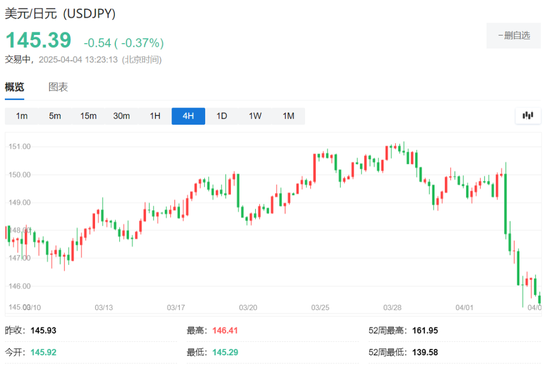Click the 交易中 trading status label
550x365 pixels.
click(18, 60)
